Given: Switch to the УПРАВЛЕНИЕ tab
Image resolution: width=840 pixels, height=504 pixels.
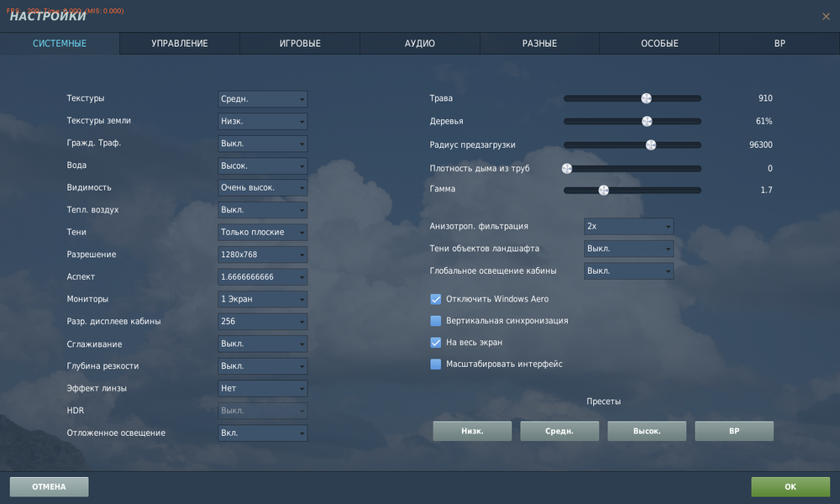Looking at the screenshot, I should [180, 44].
